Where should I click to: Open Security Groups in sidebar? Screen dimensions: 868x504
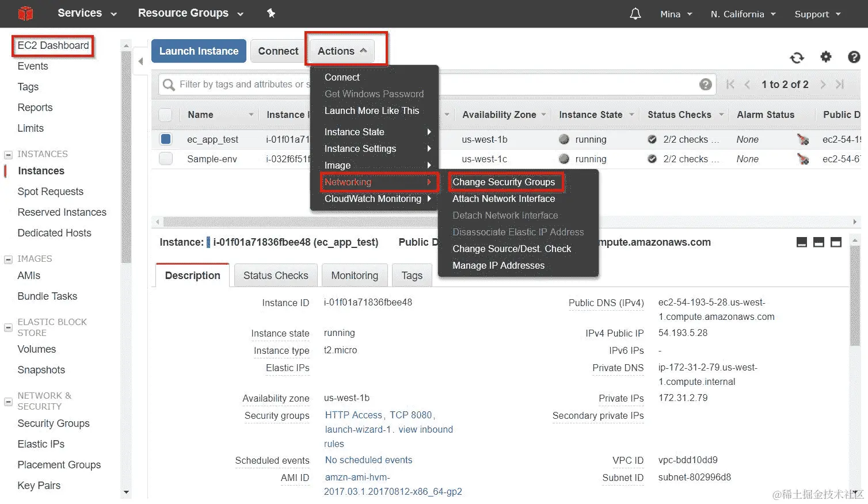pyautogui.click(x=54, y=423)
